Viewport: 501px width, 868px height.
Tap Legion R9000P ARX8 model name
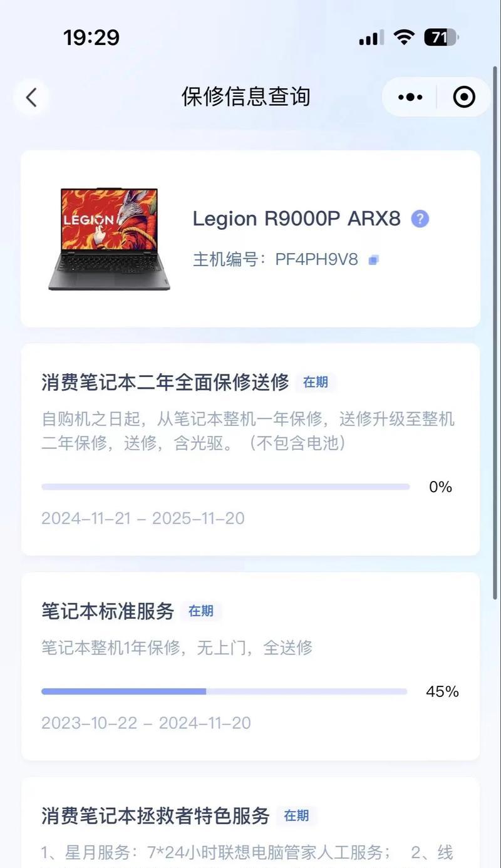coord(296,219)
